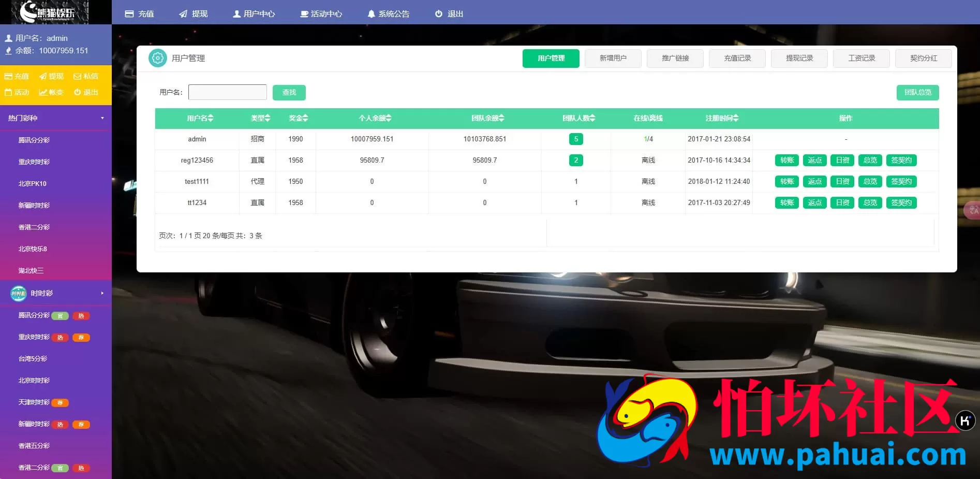Image resolution: width=980 pixels, height=479 pixels.
Task: Collapse the 热门彩种 sidebar section
Action: pos(102,118)
